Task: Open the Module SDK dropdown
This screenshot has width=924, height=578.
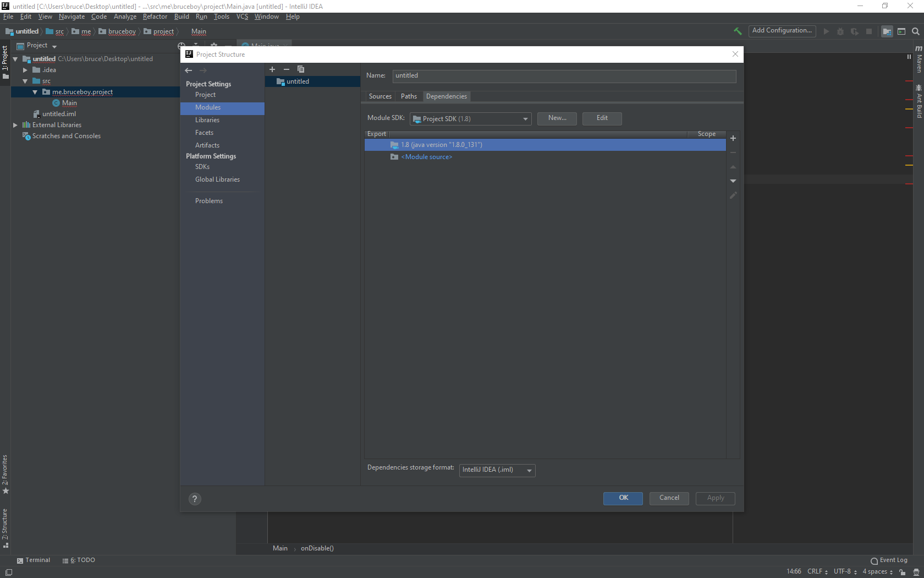Action: (470, 119)
